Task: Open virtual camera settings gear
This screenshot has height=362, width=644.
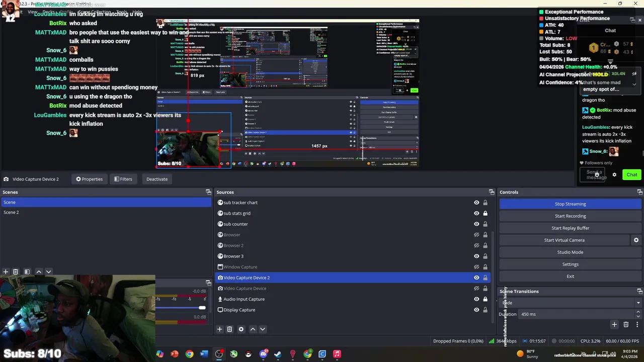Action: (x=636, y=240)
